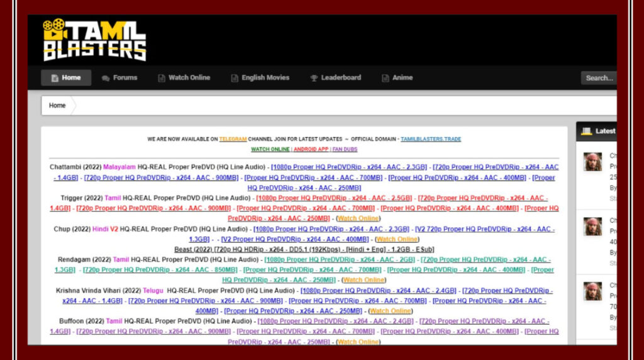Click Watch Online link for Rendagam
Screen dimensions: 644x360
pyautogui.click(x=364, y=280)
